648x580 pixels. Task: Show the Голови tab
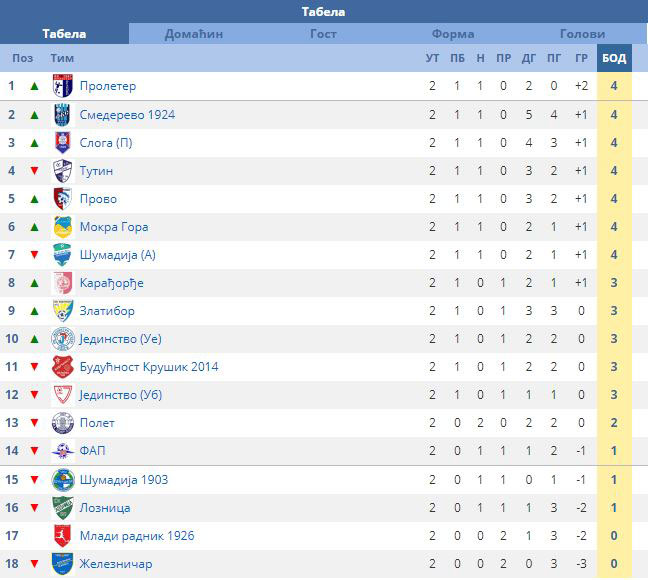tap(582, 34)
